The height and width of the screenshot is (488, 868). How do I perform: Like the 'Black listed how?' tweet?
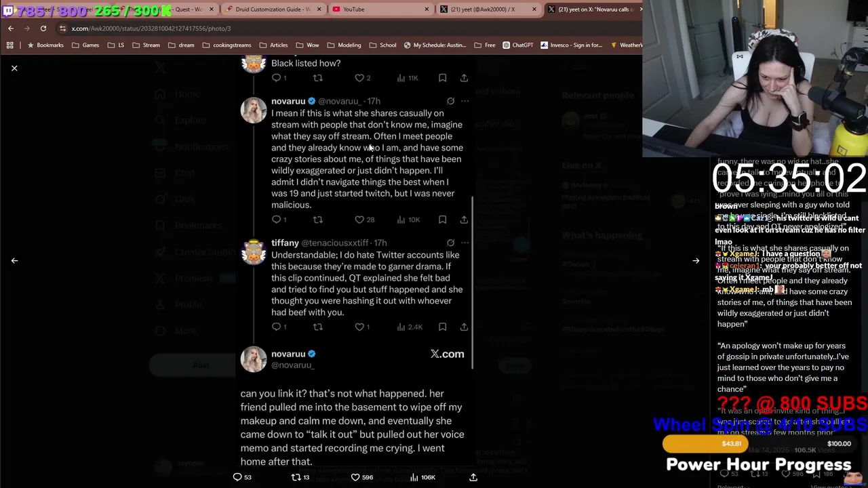point(363,78)
